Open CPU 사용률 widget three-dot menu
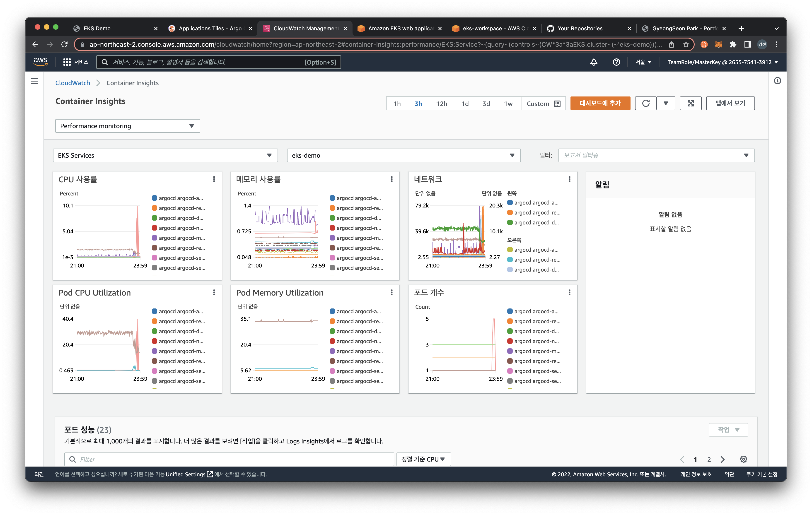Screen dimensions: 812x515 [214, 179]
